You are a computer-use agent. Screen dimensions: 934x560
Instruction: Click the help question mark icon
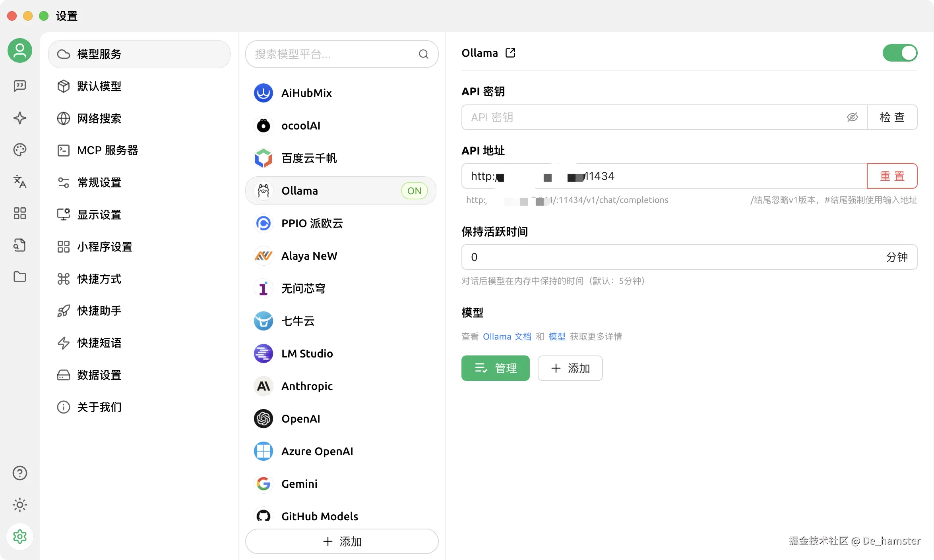19,473
